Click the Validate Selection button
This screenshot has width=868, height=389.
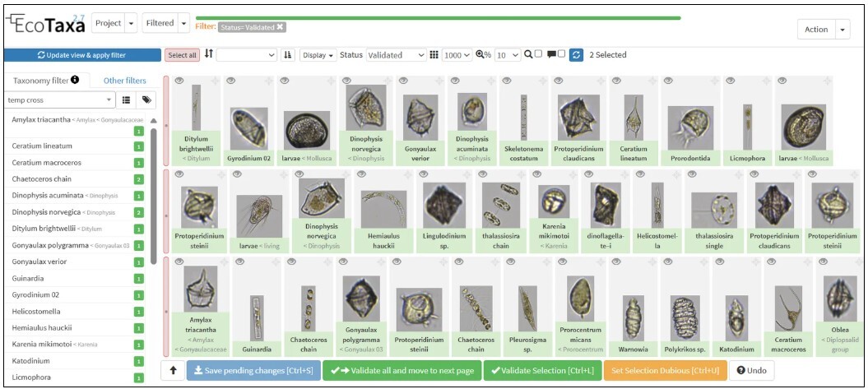[542, 371]
